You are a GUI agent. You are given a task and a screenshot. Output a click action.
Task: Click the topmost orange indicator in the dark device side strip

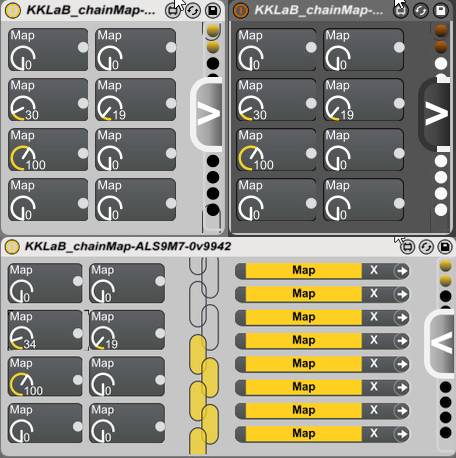[441, 30]
